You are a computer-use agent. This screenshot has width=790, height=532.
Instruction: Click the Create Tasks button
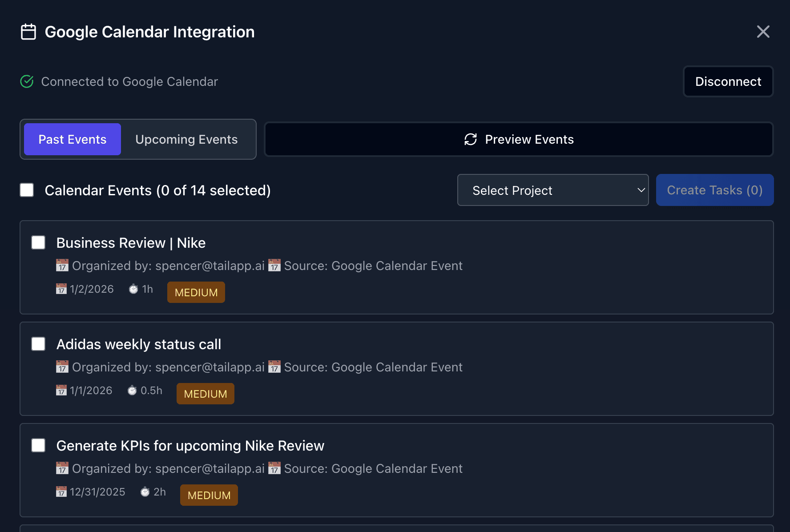(714, 190)
